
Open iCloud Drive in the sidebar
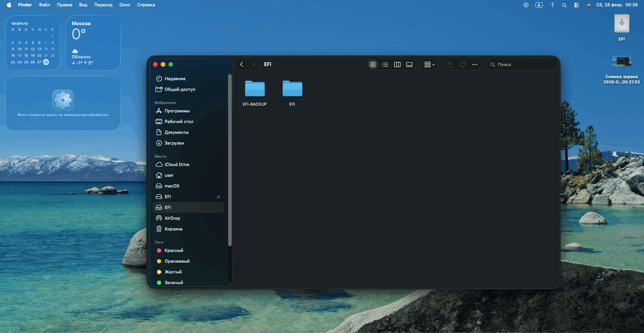pyautogui.click(x=188, y=164)
